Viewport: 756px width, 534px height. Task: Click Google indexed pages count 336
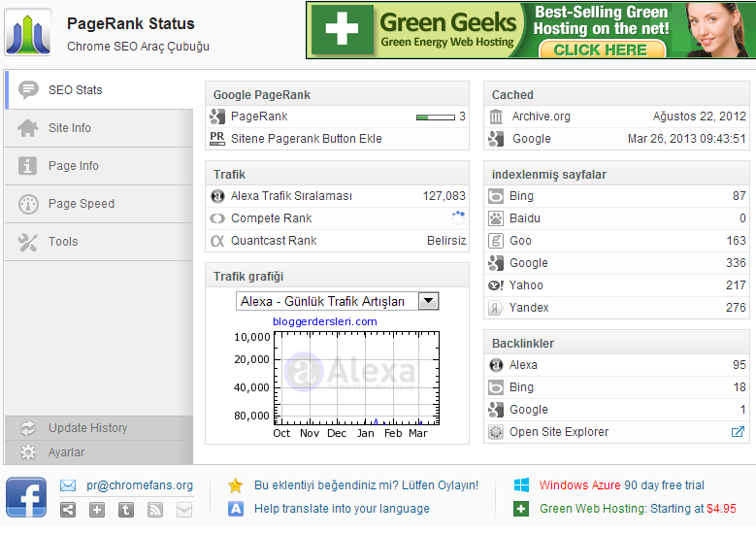(736, 263)
